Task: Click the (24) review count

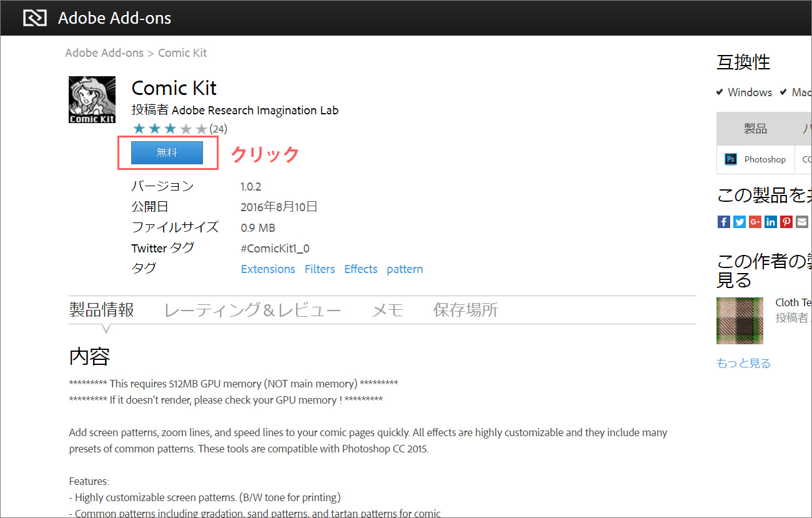Action: point(218,129)
